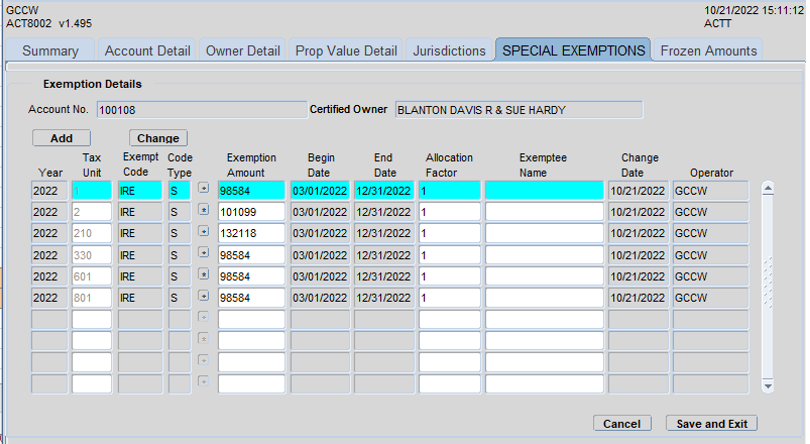
Task: Expand code type list for Tax Unit 601
Action: coord(204,275)
